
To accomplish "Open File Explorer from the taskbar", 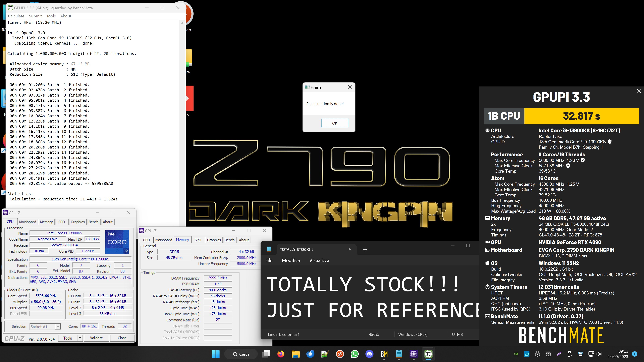I will pyautogui.click(x=296, y=354).
